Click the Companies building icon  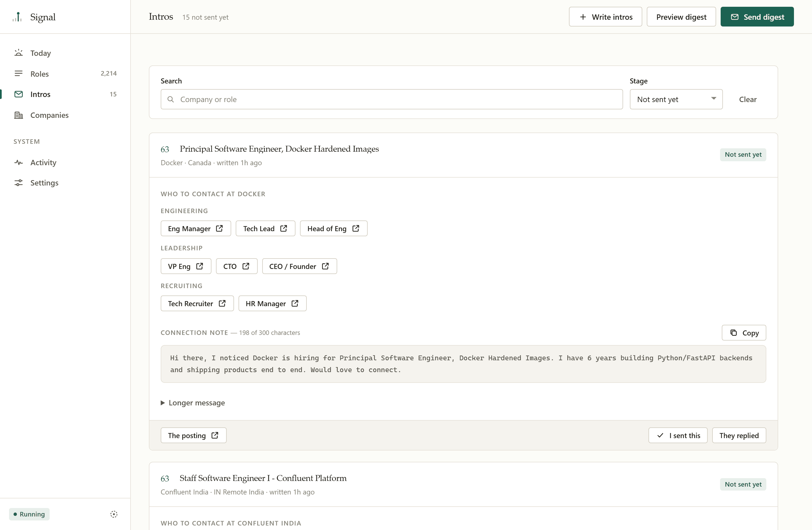click(x=18, y=115)
